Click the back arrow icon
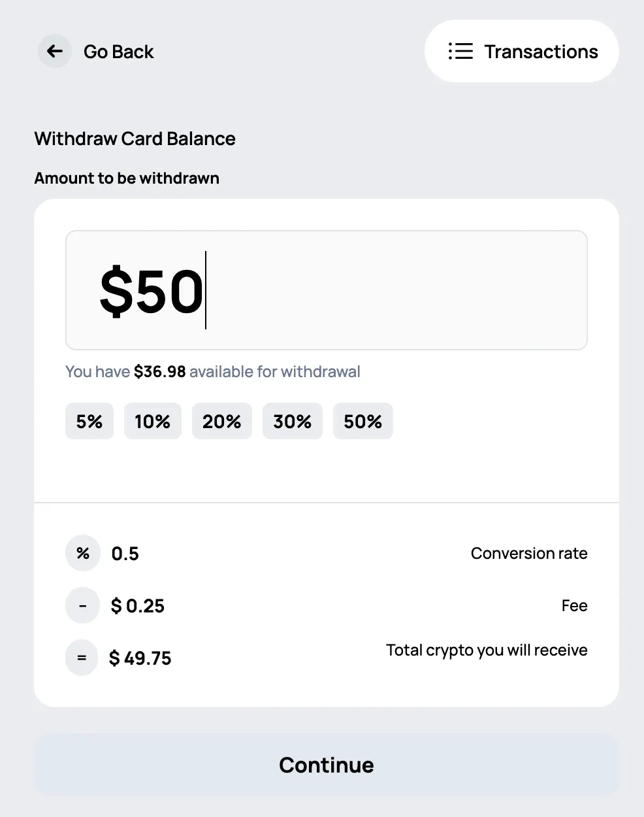Screen dimensions: 644x817 click(x=54, y=51)
